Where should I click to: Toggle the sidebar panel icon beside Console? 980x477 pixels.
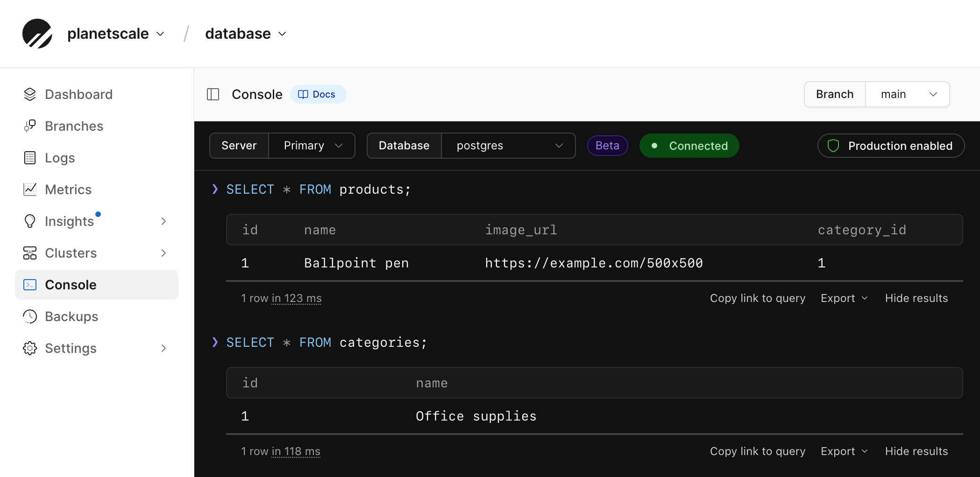[x=213, y=94]
